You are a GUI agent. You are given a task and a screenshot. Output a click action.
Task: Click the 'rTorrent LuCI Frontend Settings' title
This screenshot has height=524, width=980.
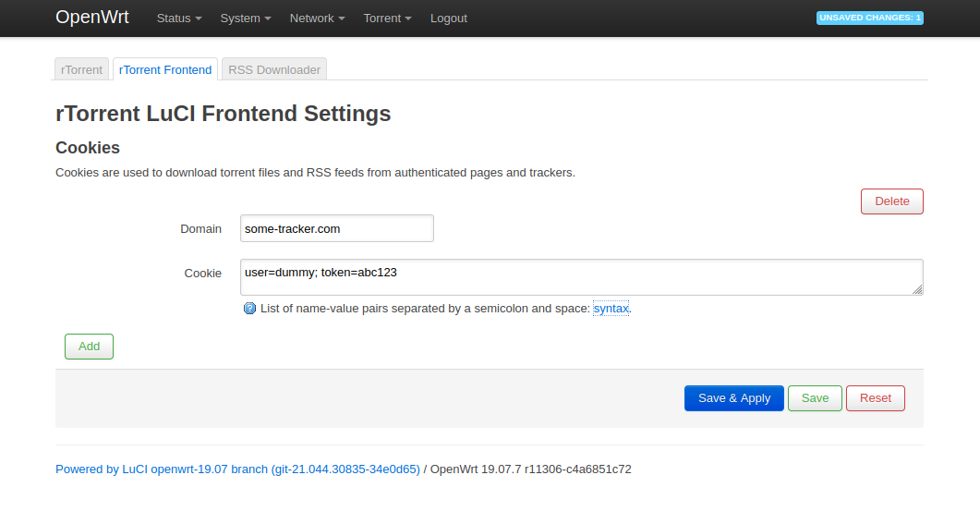point(224,114)
